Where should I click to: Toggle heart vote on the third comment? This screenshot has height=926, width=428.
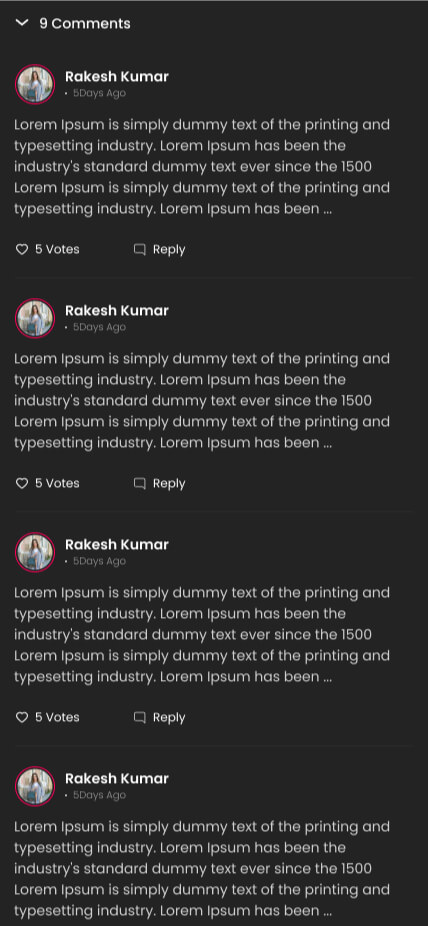[22, 718]
